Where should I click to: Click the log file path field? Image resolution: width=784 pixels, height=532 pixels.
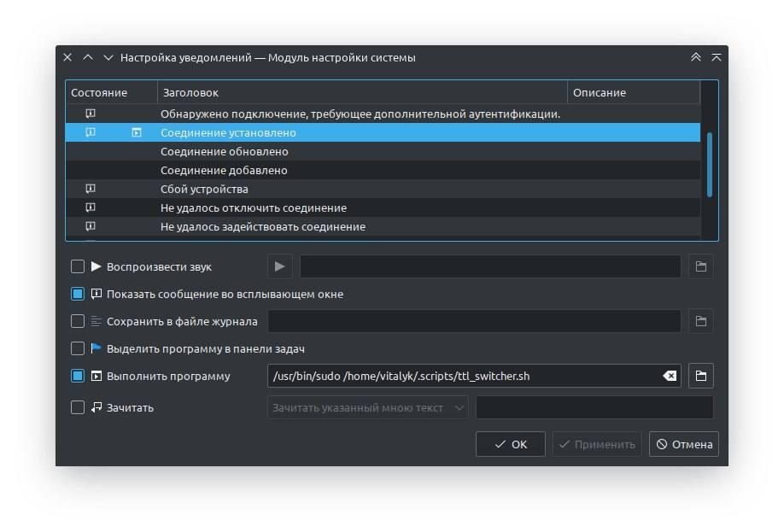(475, 321)
